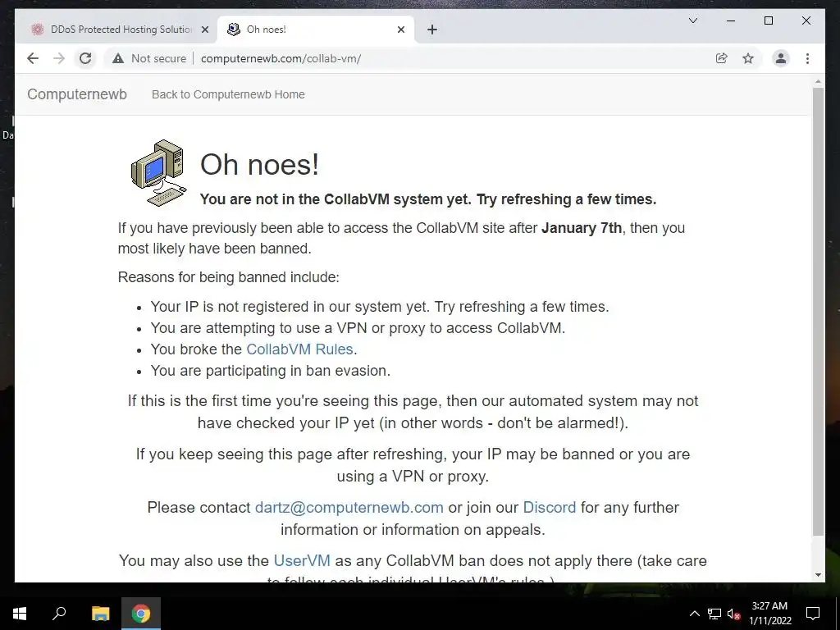Open the share this page icon
This screenshot has width=840, height=630.
722,58
